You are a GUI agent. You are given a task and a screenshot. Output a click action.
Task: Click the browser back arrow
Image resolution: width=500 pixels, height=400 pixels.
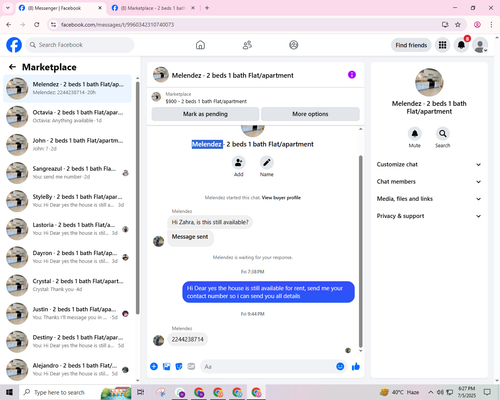tap(9, 25)
